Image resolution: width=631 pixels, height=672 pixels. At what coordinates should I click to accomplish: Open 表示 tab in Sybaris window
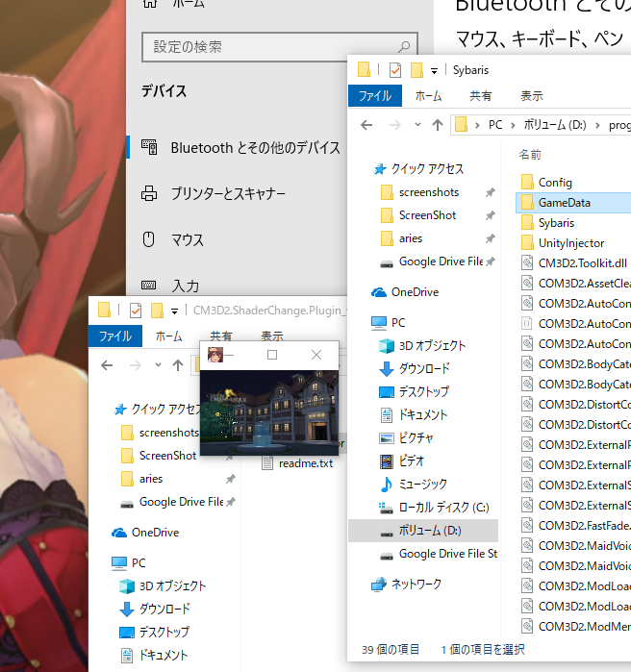[532, 95]
